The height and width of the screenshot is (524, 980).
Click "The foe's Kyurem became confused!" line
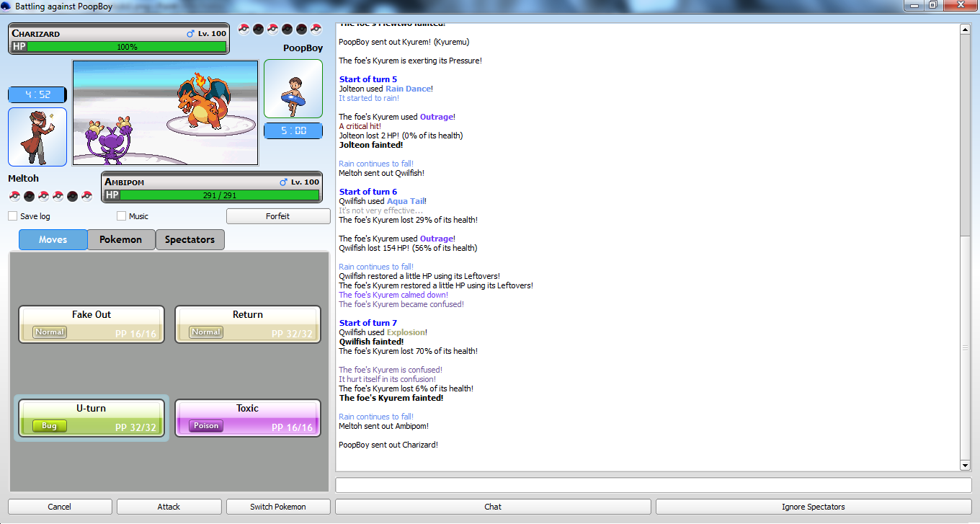click(401, 304)
